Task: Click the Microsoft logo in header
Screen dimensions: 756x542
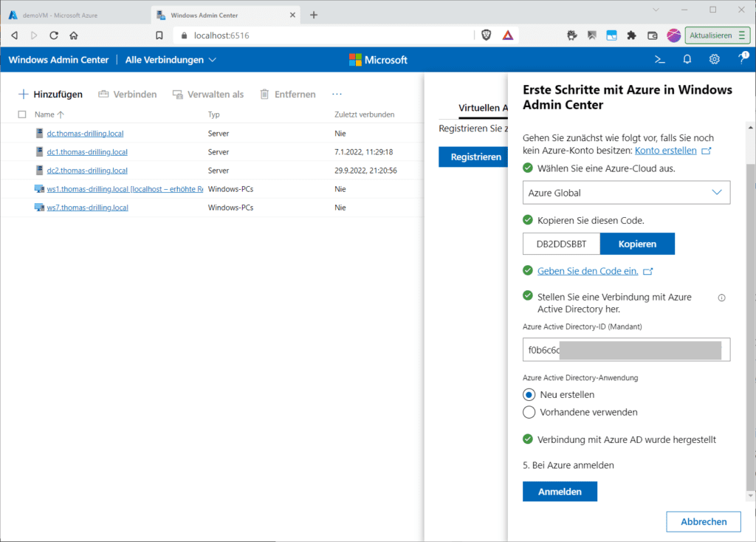Action: click(x=378, y=60)
